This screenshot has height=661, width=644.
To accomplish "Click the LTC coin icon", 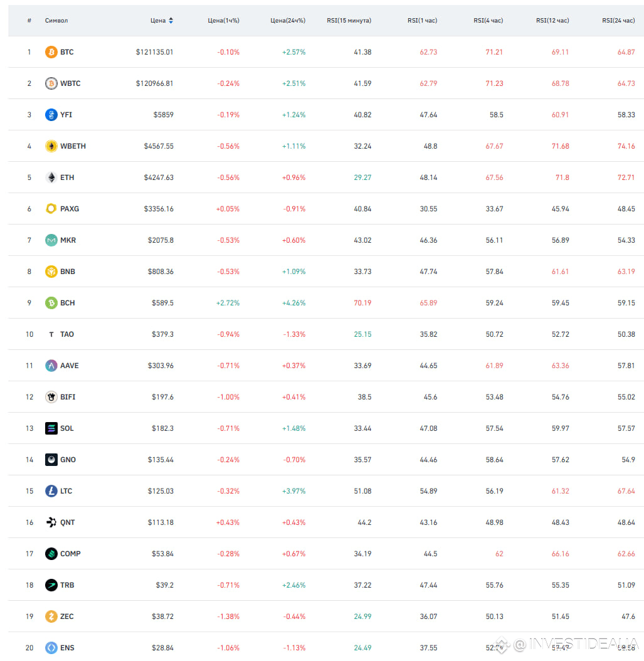I will pos(51,491).
